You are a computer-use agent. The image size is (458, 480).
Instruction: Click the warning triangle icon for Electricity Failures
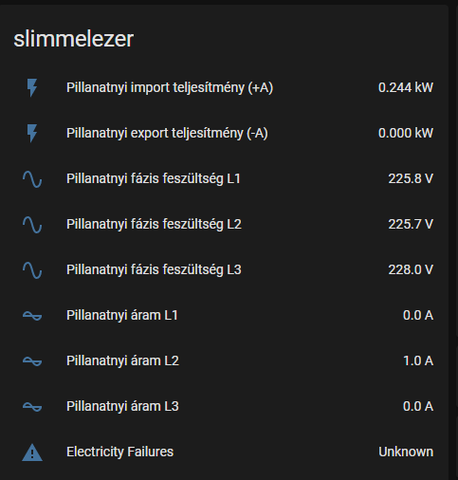[32, 452]
